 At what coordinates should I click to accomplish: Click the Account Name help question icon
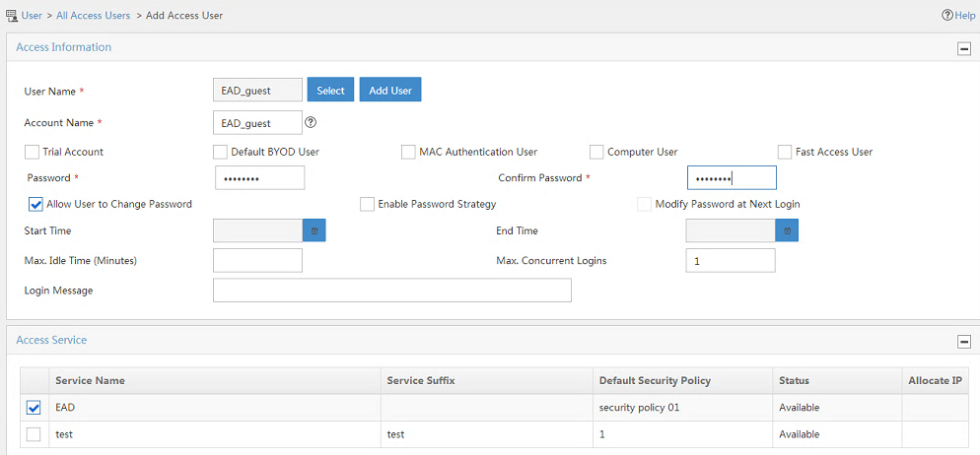pyautogui.click(x=311, y=122)
